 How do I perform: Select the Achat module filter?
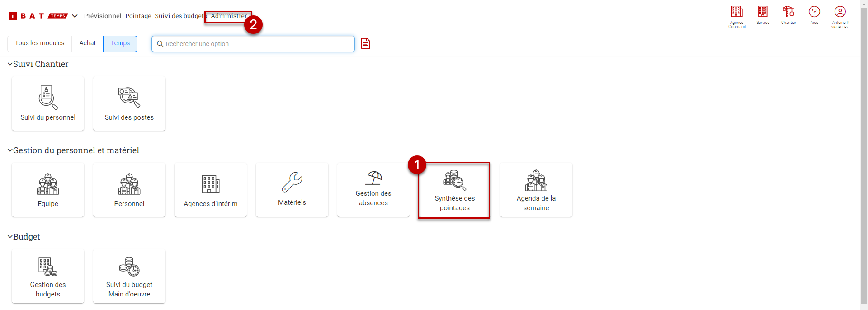click(x=88, y=43)
